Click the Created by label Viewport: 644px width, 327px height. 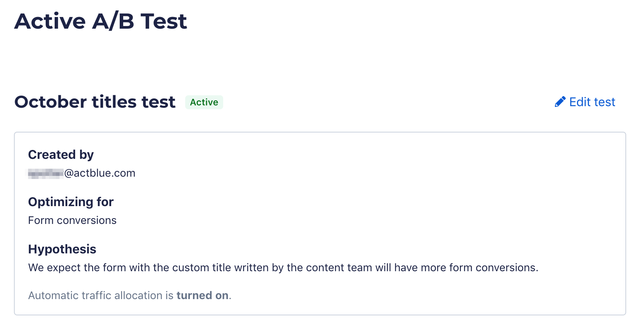click(x=61, y=155)
